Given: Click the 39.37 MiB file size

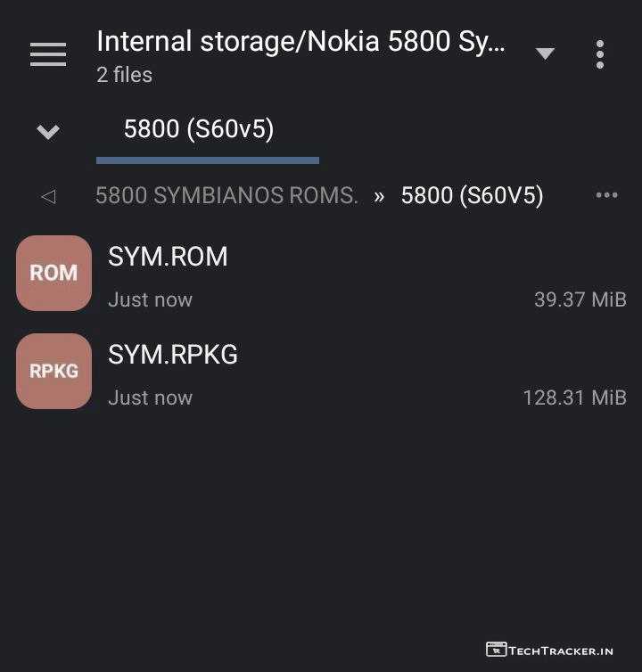Looking at the screenshot, I should [580, 299].
